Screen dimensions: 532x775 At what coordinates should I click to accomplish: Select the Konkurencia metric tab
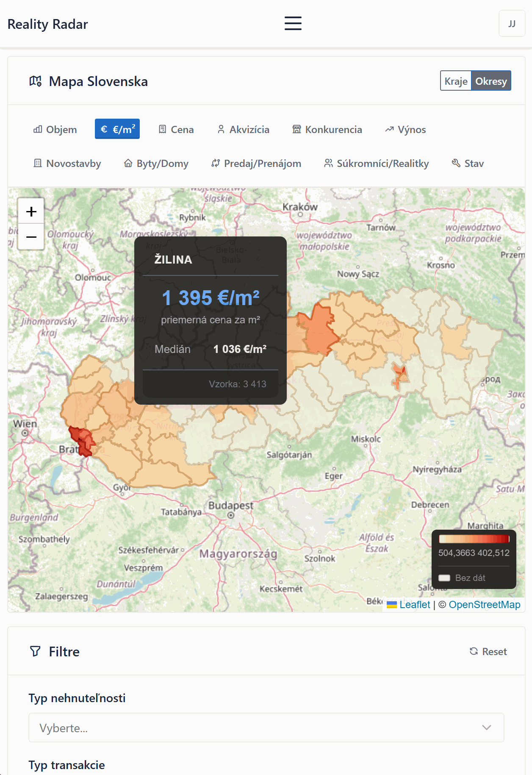click(327, 129)
